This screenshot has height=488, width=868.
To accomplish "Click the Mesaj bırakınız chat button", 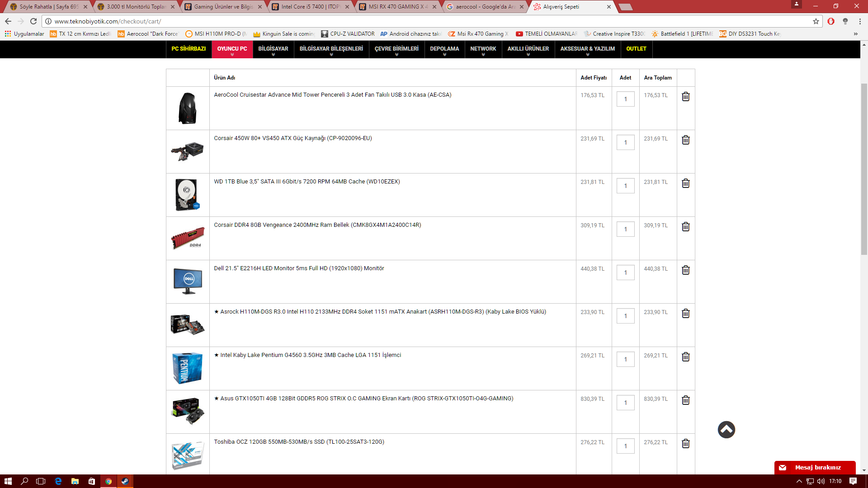I will 815,468.
